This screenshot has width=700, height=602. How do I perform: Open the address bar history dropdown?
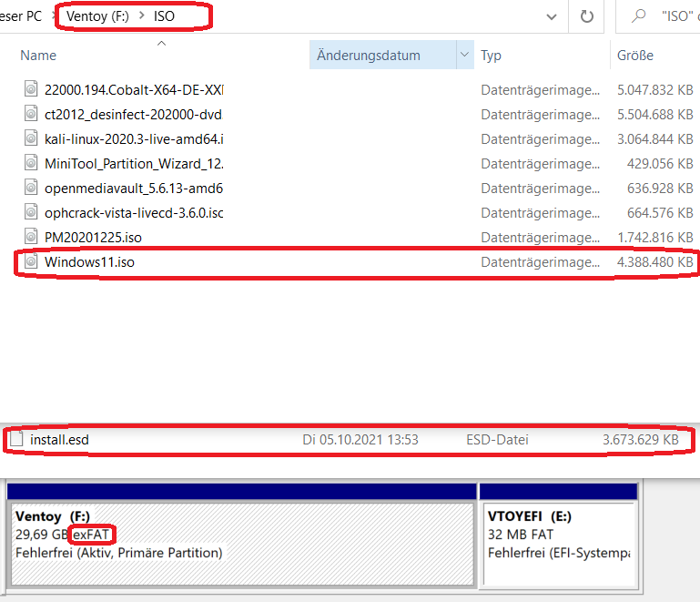click(552, 17)
